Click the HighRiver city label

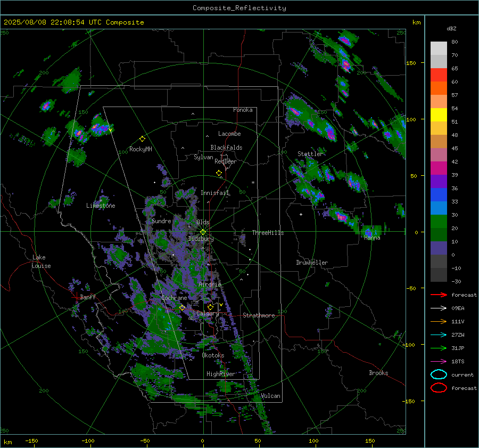click(221, 374)
